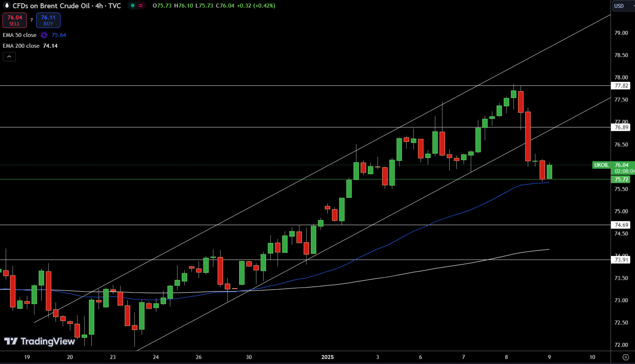
Task: Click the date 19 on the time axis
Action: tap(27, 357)
